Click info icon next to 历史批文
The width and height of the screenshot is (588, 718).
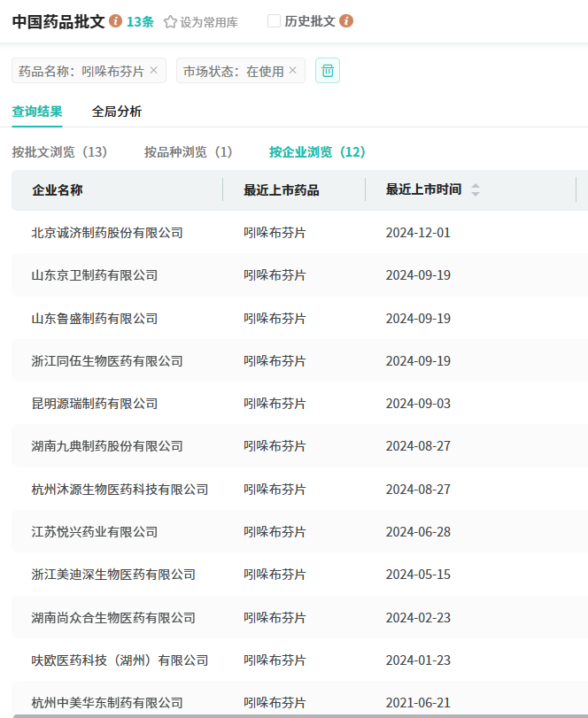(346, 21)
